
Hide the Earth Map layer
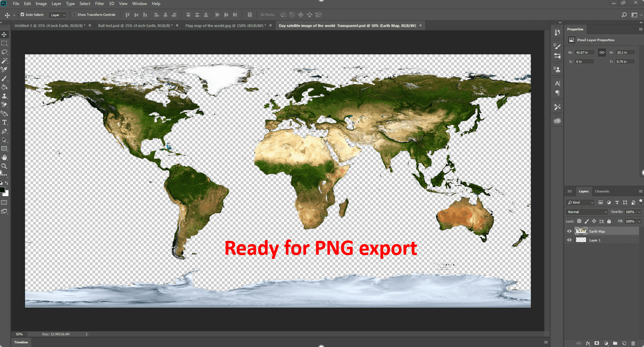(569, 231)
